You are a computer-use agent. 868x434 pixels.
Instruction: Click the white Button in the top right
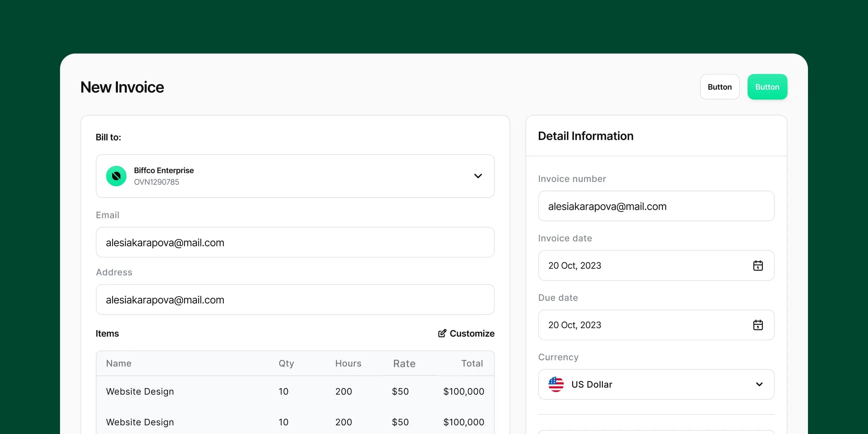[719, 86]
